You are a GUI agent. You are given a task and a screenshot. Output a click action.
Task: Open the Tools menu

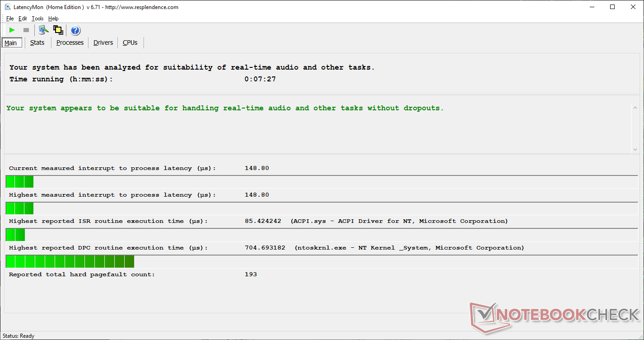(x=37, y=19)
